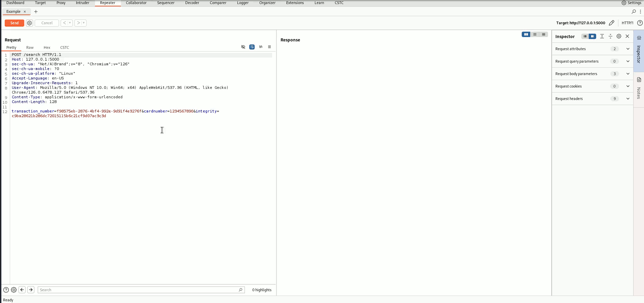This screenshot has height=303, width=644.
Task: Go forward to next request arrow
Action: [x=78, y=23]
